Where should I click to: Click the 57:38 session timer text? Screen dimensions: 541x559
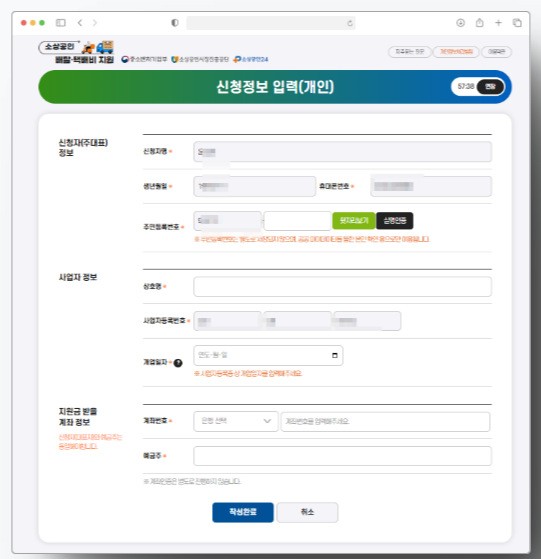coord(466,86)
